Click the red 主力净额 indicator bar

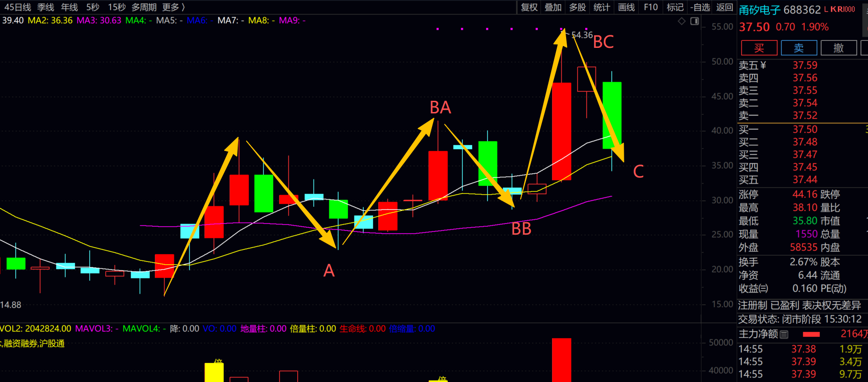(x=811, y=334)
